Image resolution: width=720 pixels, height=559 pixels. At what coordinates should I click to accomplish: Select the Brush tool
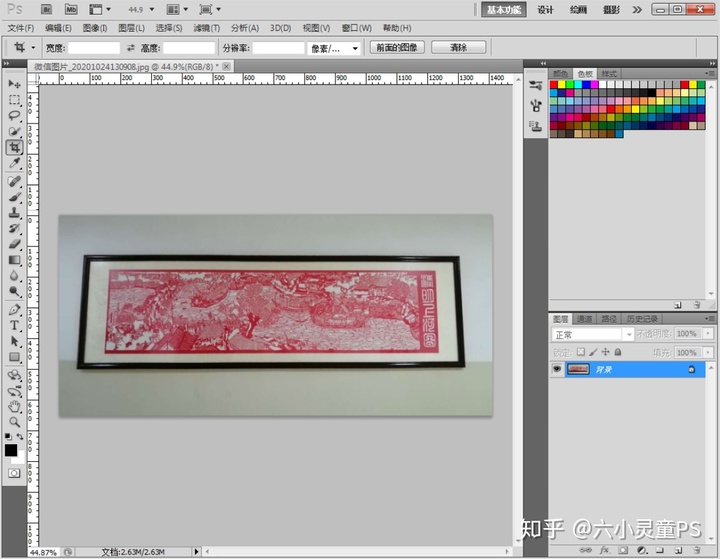pos(14,197)
